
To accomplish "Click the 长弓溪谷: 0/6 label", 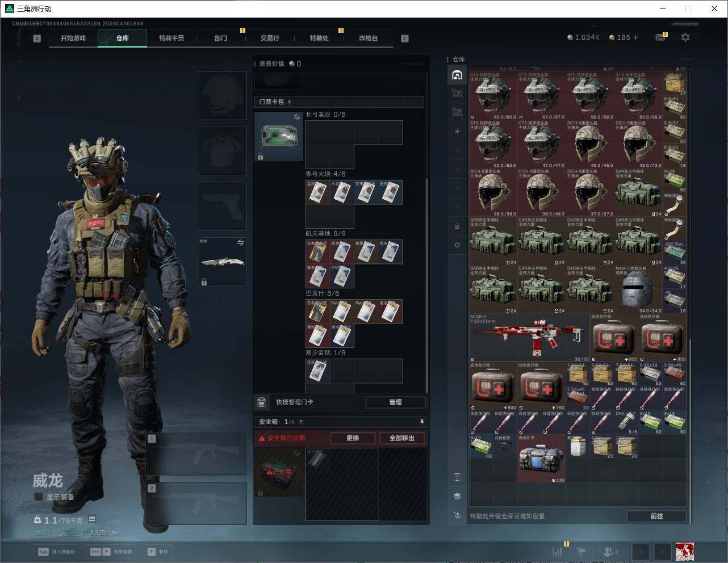I will pos(325,115).
